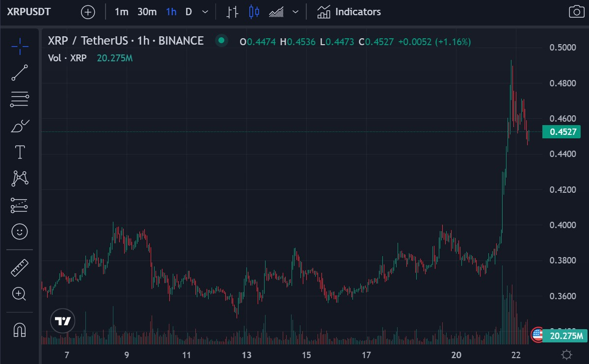The height and width of the screenshot is (364, 589).
Task: Add a comparison symbol with the plus icon
Action: pos(87,12)
